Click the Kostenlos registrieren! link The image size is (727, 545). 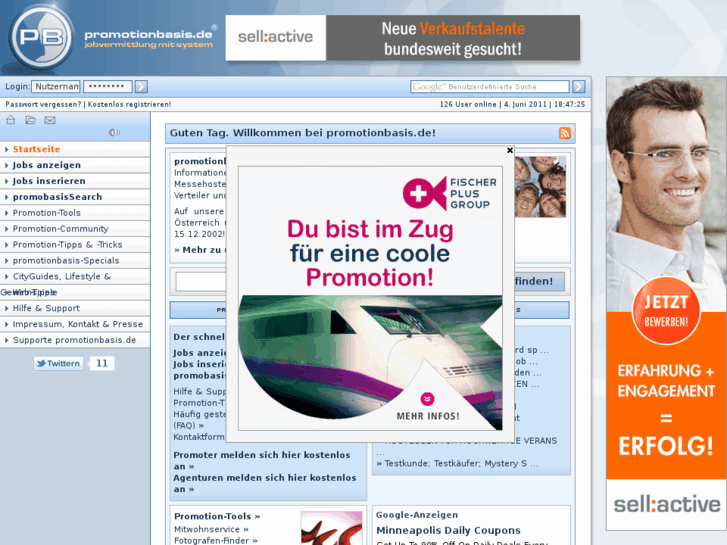click(129, 104)
